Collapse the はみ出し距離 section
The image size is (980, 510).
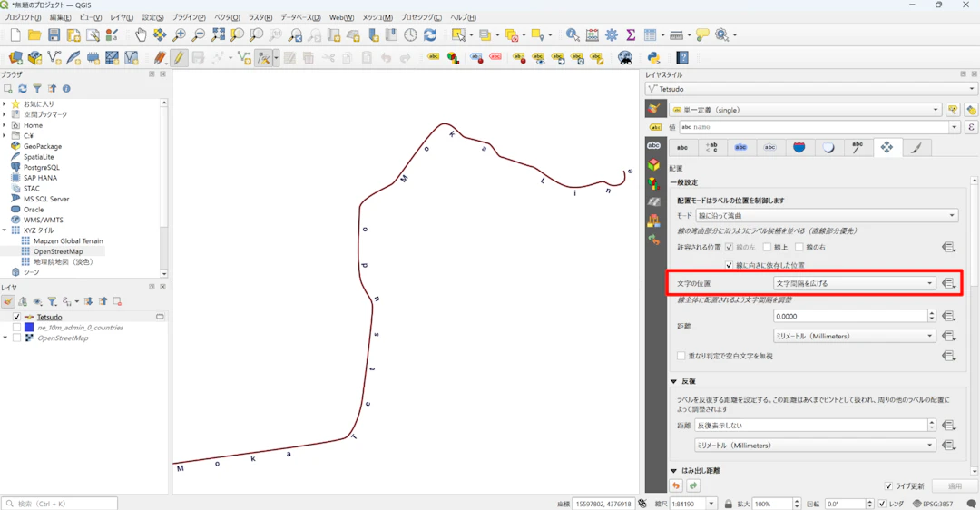click(x=673, y=471)
